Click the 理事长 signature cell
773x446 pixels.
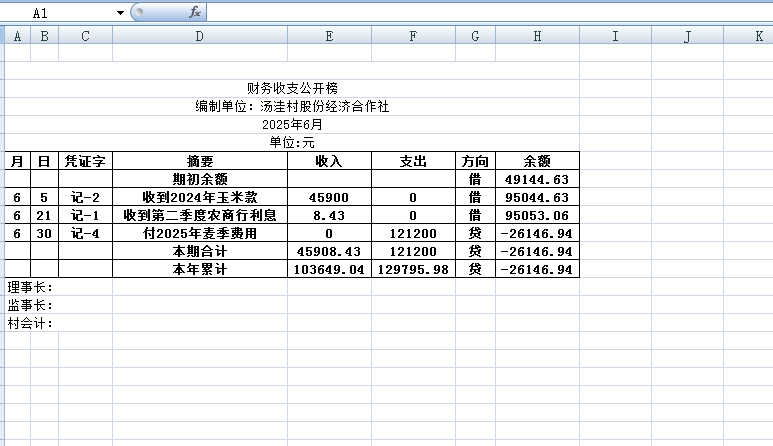pyautogui.click(x=30, y=288)
